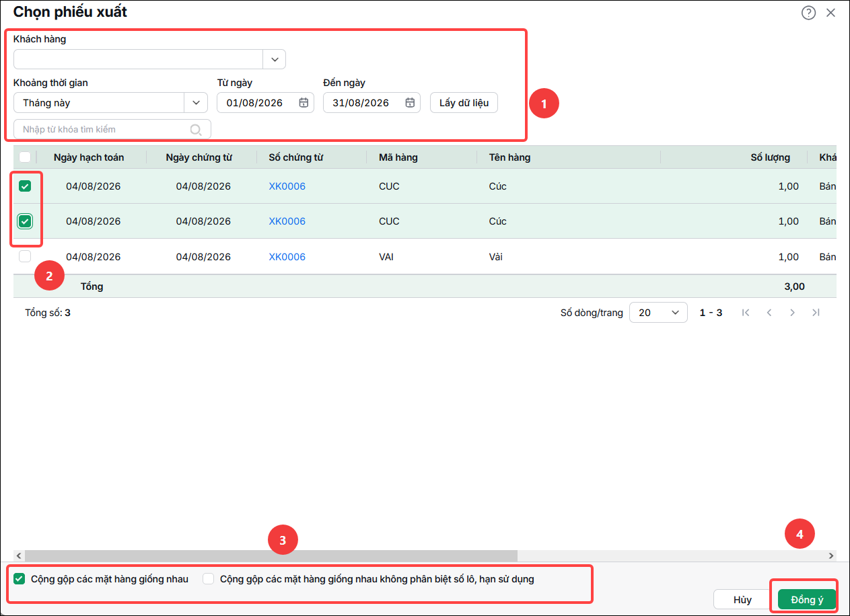
Task: Open the help question mark icon
Action: [808, 13]
